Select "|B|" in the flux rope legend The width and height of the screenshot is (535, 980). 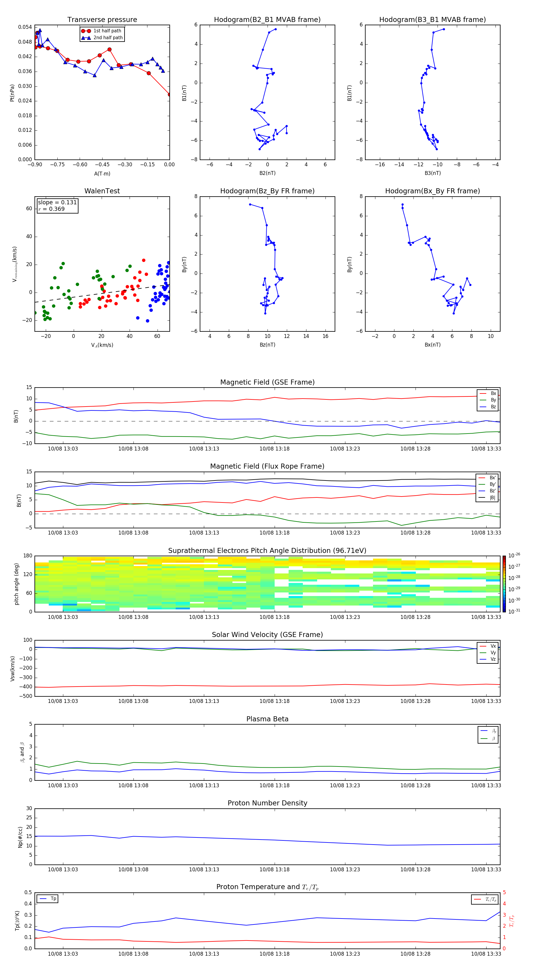tap(487, 498)
